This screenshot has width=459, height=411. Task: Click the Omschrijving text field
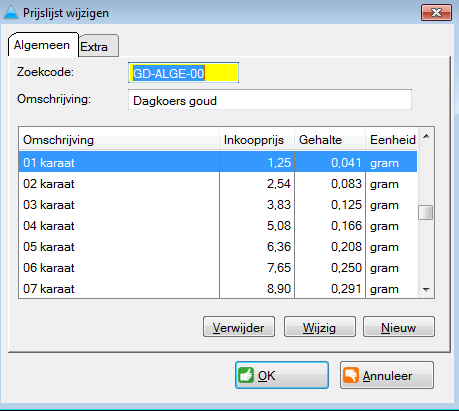[x=270, y=100]
